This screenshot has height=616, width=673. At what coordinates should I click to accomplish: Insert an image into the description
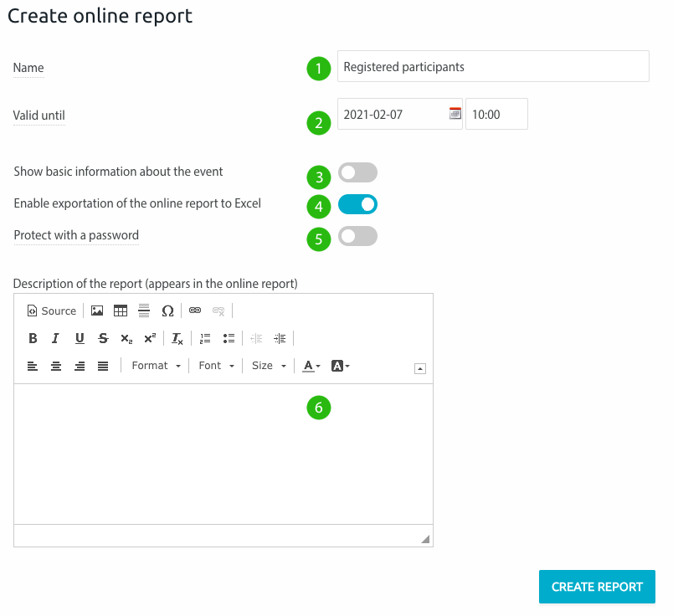(97, 310)
